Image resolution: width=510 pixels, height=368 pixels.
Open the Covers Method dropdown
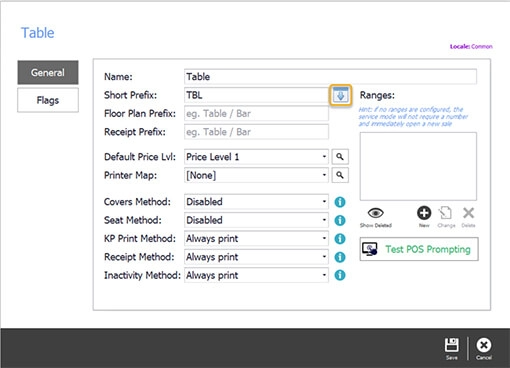click(x=256, y=202)
